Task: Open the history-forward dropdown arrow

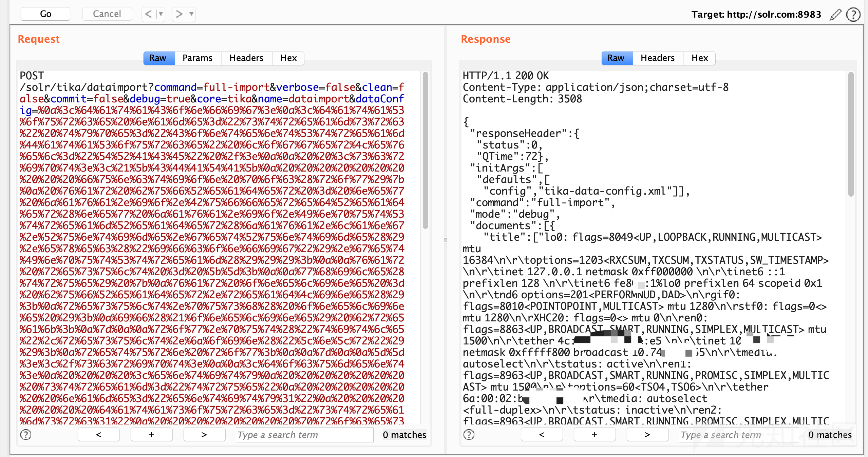Action: pyautogui.click(x=191, y=14)
